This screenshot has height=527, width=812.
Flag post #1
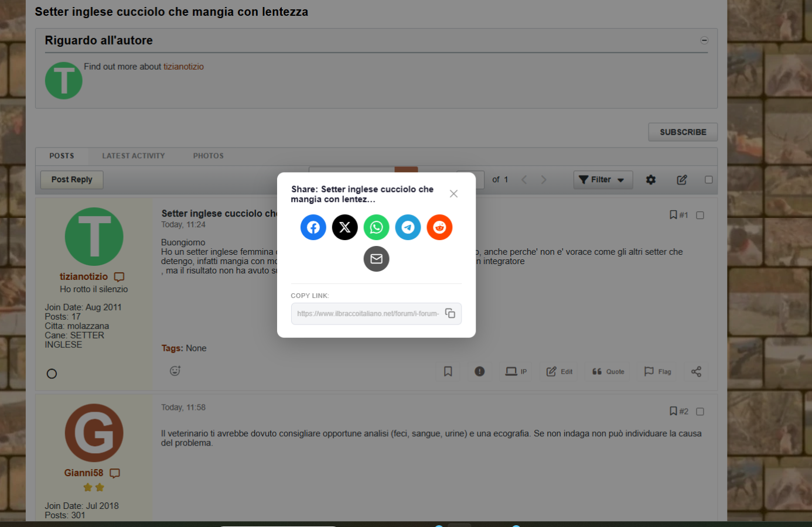pos(658,371)
